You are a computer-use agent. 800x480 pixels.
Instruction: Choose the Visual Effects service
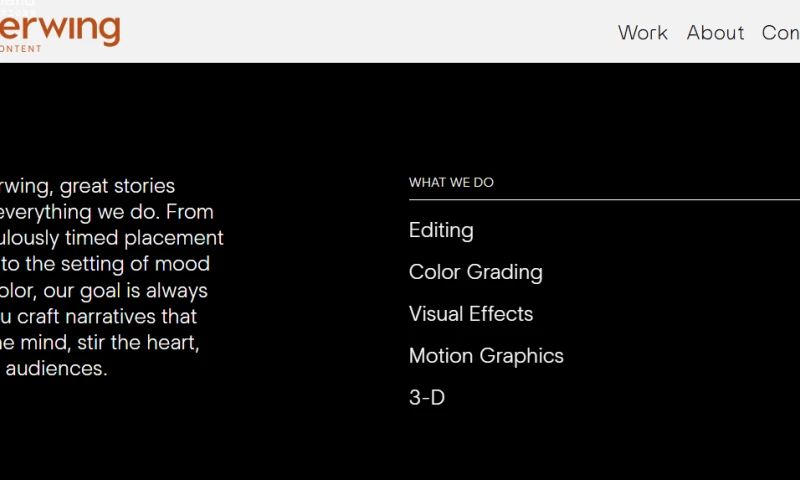tap(470, 314)
